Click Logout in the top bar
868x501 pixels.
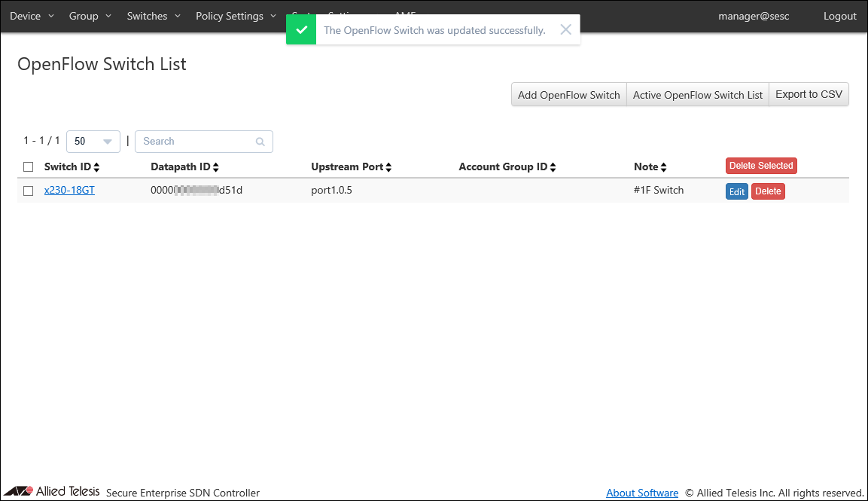point(839,16)
